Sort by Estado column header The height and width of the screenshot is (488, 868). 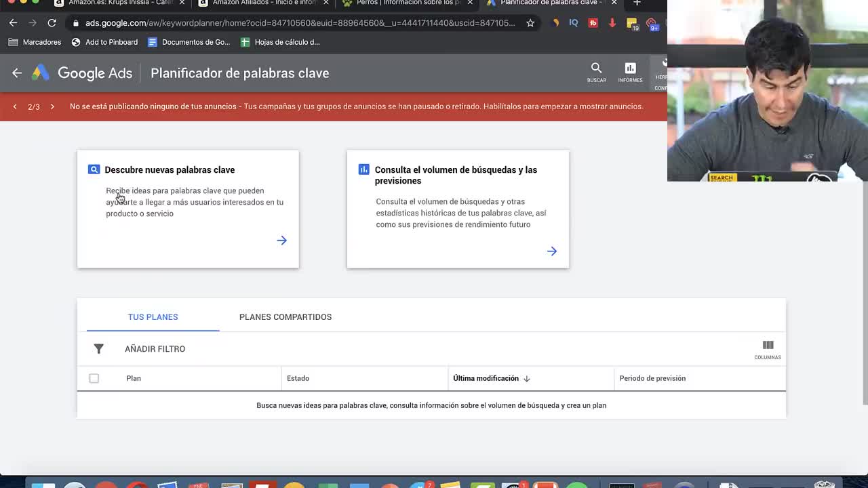298,378
